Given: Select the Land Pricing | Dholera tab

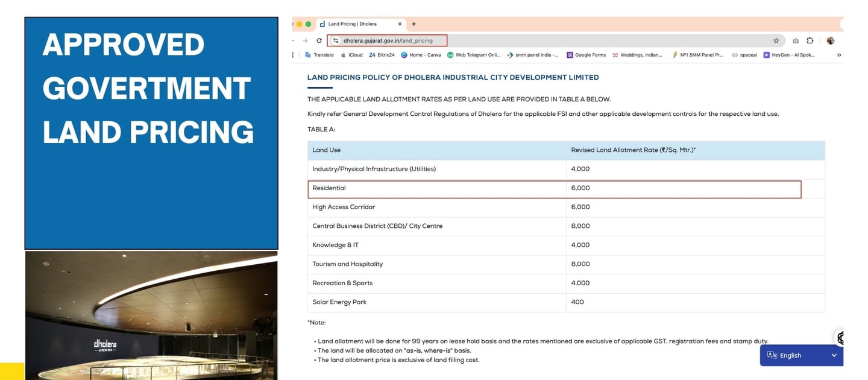Looking at the screenshot, I should pos(360,24).
